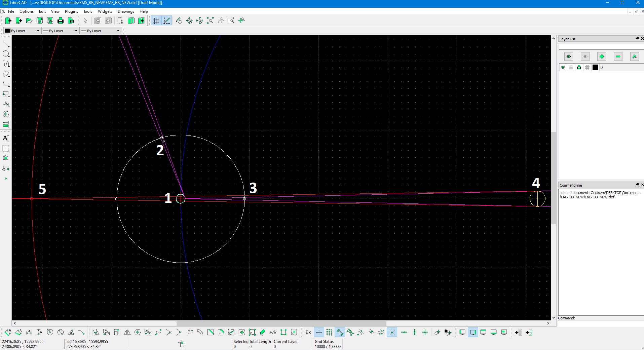This screenshot has height=350, width=644.
Task: Click the Save As toolbar icon
Action: click(x=50, y=21)
